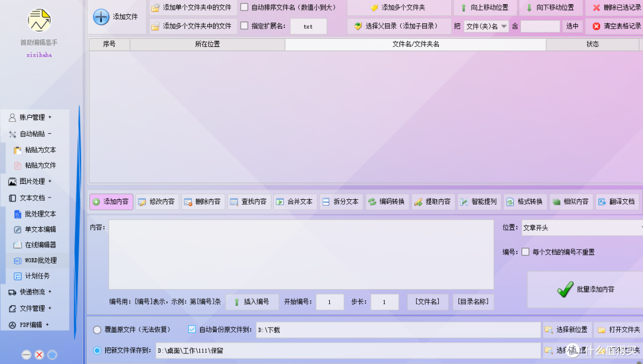Expand 快递物流 in the sidebar

(x=35, y=292)
